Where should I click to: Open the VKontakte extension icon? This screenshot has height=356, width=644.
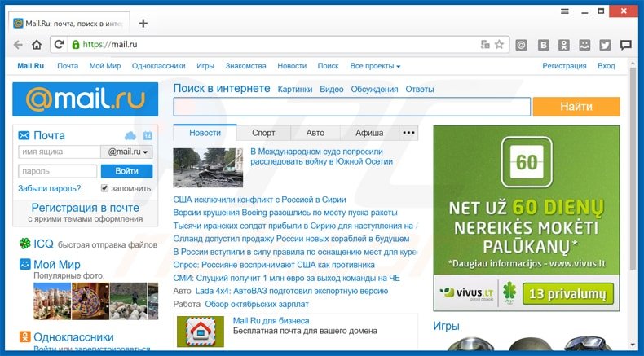pos(544,45)
